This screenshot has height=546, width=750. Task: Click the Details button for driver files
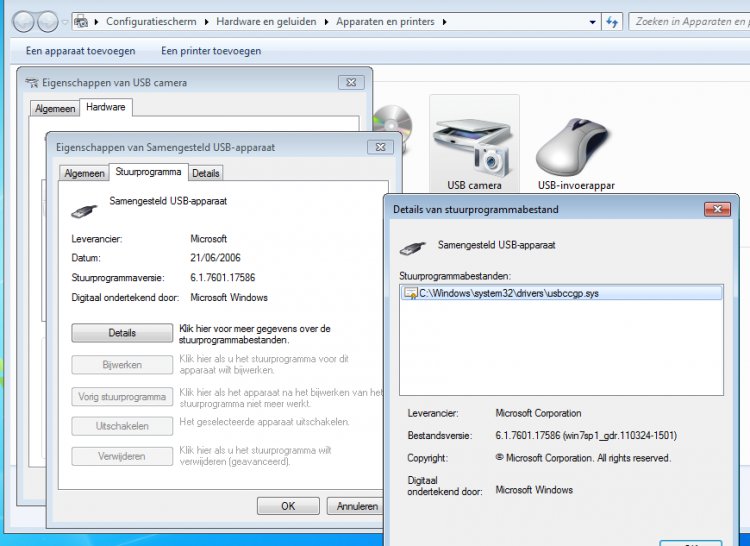[x=121, y=333]
